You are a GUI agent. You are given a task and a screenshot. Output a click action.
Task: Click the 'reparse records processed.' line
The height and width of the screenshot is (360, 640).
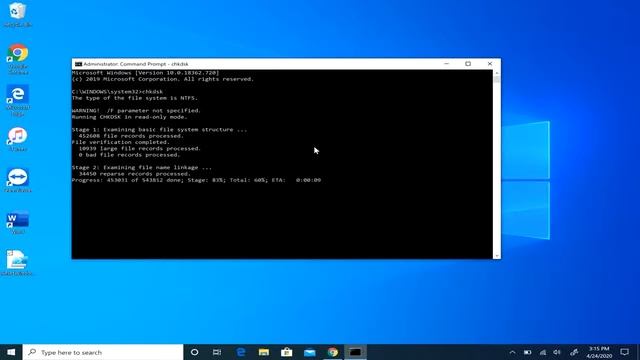point(134,173)
